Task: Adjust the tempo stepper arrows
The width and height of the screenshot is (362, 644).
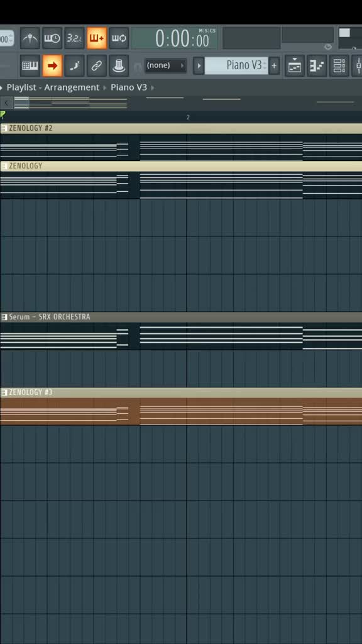Action: [11, 38]
